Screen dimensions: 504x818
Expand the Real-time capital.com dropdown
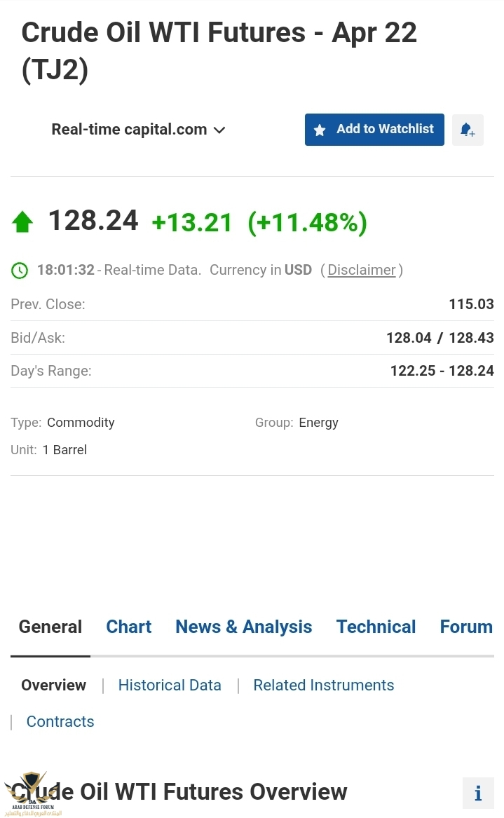click(x=139, y=130)
